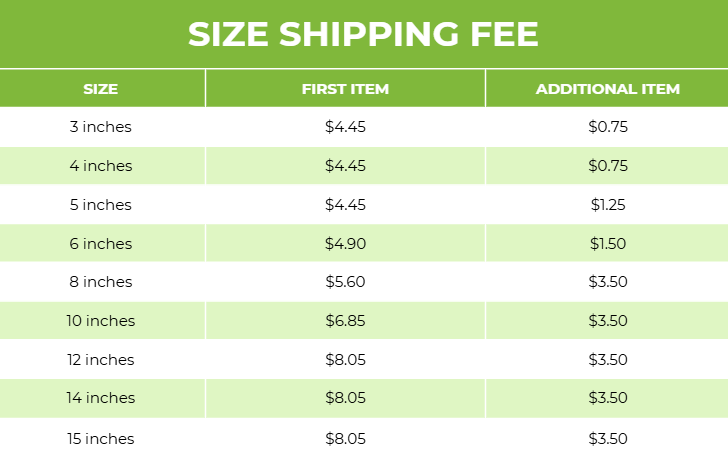Select the $1.25 additional item fee

pos(607,205)
